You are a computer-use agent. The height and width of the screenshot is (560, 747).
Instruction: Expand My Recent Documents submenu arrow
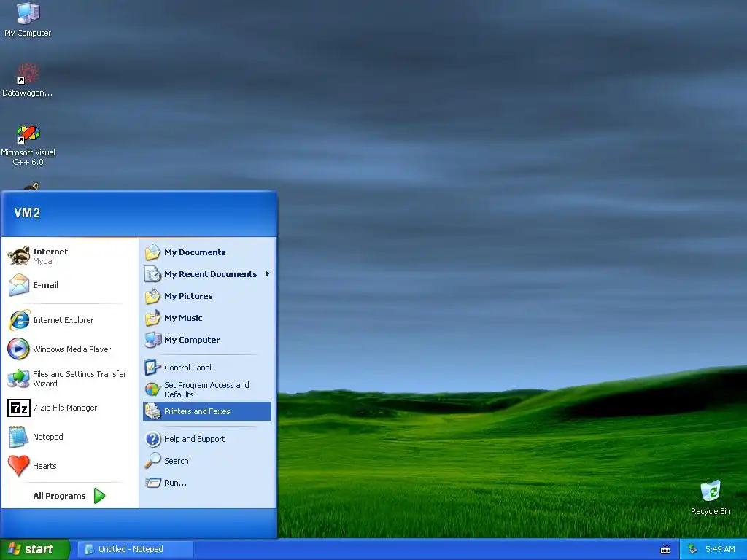pos(267,274)
